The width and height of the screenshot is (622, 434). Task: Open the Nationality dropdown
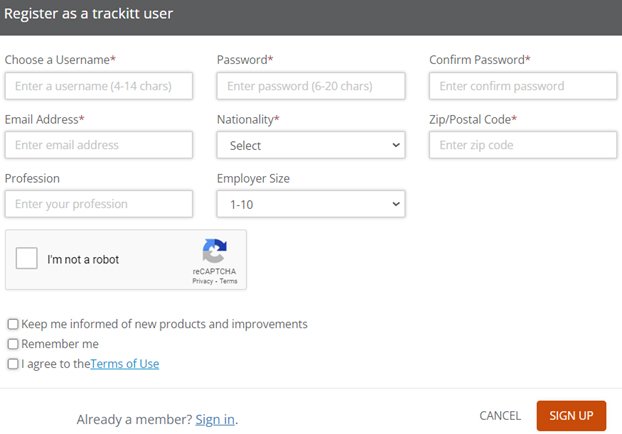[311, 145]
